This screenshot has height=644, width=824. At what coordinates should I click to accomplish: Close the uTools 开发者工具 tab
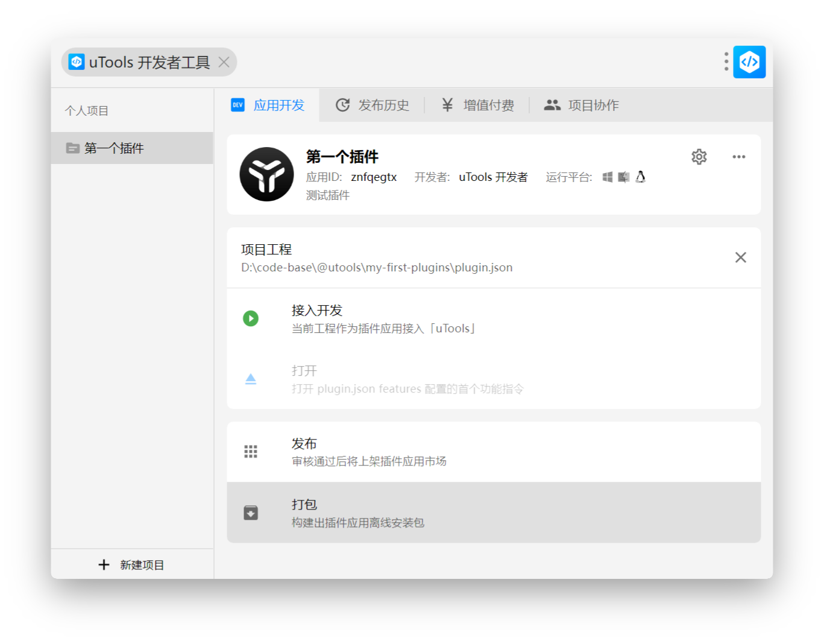pyautogui.click(x=224, y=62)
